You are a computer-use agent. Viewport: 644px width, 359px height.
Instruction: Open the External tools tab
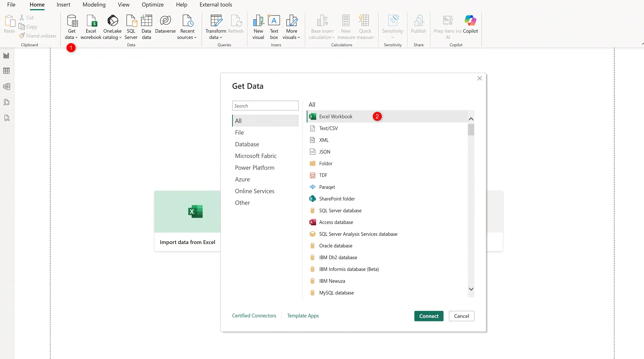pyautogui.click(x=216, y=4)
